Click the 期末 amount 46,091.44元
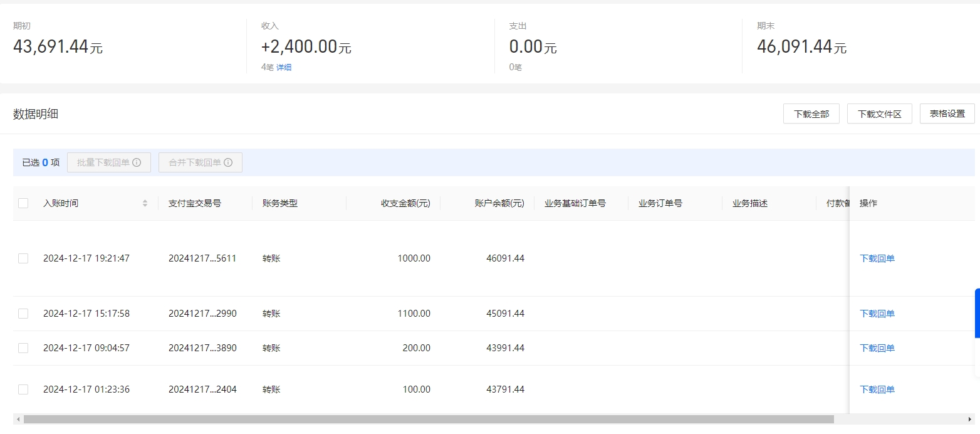Screen dimensions: 980x434 tap(801, 47)
